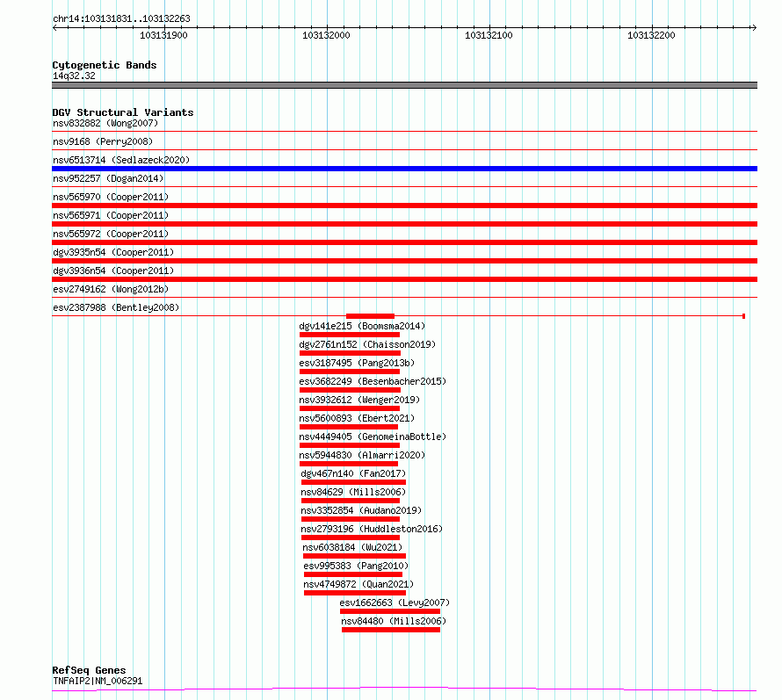Open nsv4449405 (GenomeinaBottle) variant
This screenshot has height=700, width=782.
373,437
